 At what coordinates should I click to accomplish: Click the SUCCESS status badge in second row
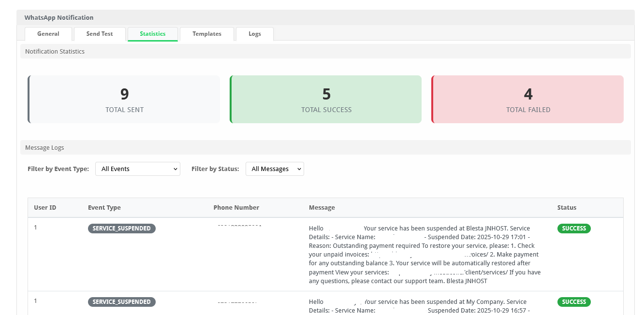tap(574, 302)
